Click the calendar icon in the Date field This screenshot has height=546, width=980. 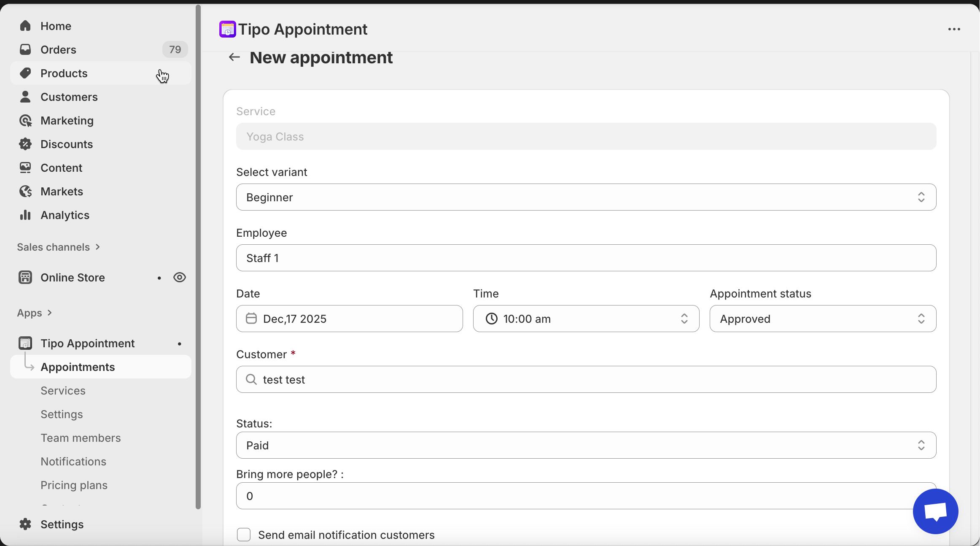(251, 319)
